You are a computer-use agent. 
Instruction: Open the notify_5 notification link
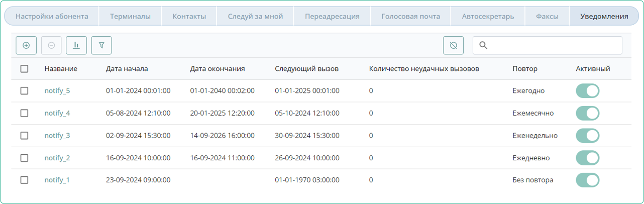point(57,91)
